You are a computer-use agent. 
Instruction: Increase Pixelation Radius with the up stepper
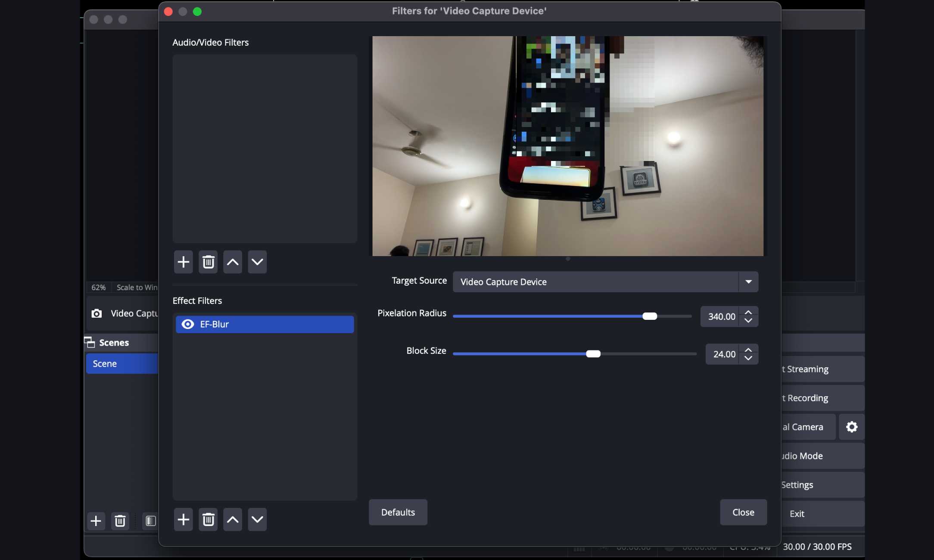(748, 312)
